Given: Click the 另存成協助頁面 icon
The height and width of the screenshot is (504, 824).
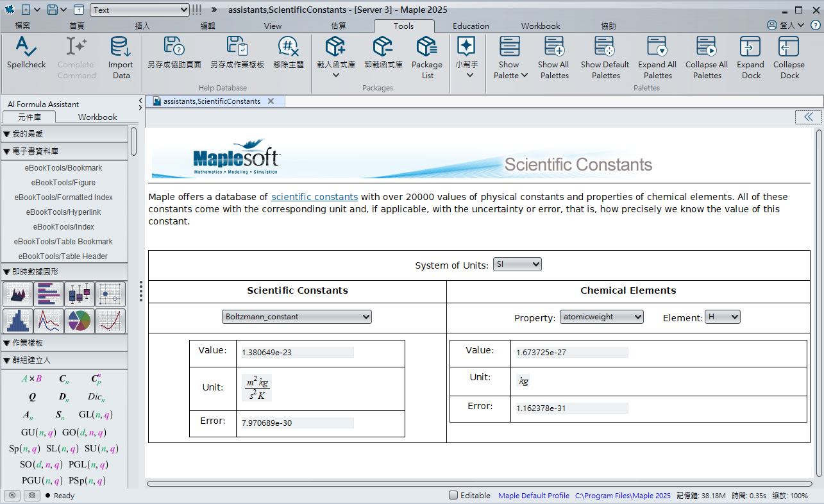Looking at the screenshot, I should [174, 46].
